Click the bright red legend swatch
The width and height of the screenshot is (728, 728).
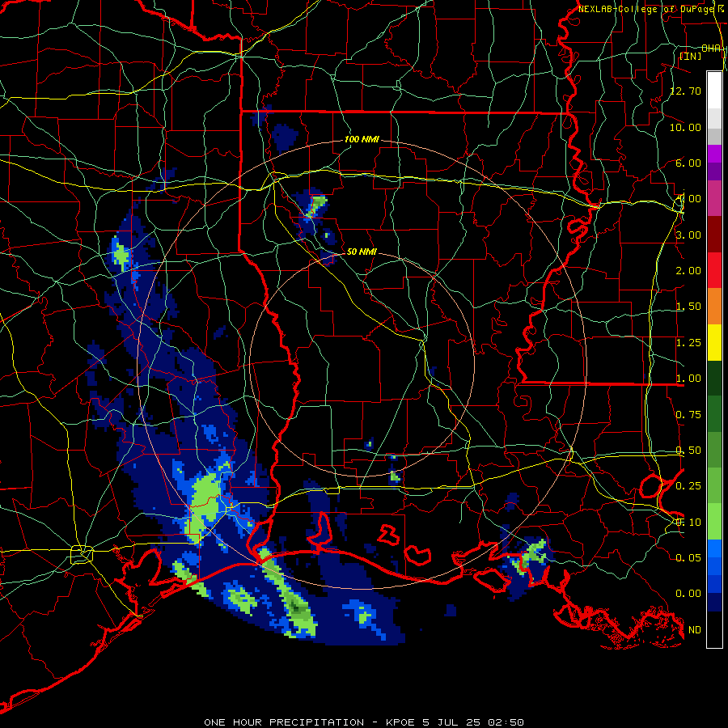[x=714, y=270]
